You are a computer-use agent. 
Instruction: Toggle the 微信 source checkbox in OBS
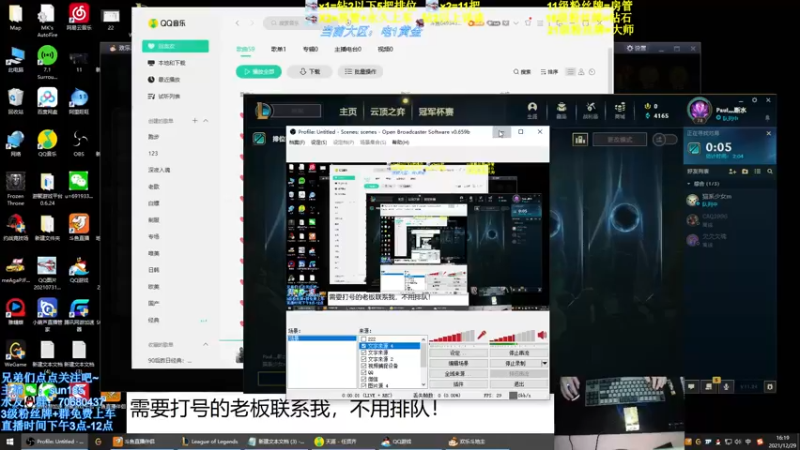(364, 379)
